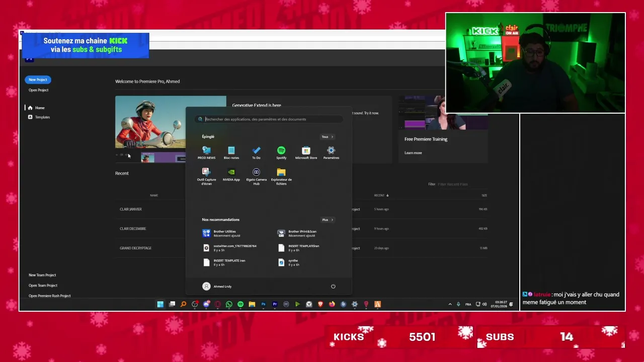644x362 pixels.
Task: Sort recent files by SIZE column
Action: 484,195
